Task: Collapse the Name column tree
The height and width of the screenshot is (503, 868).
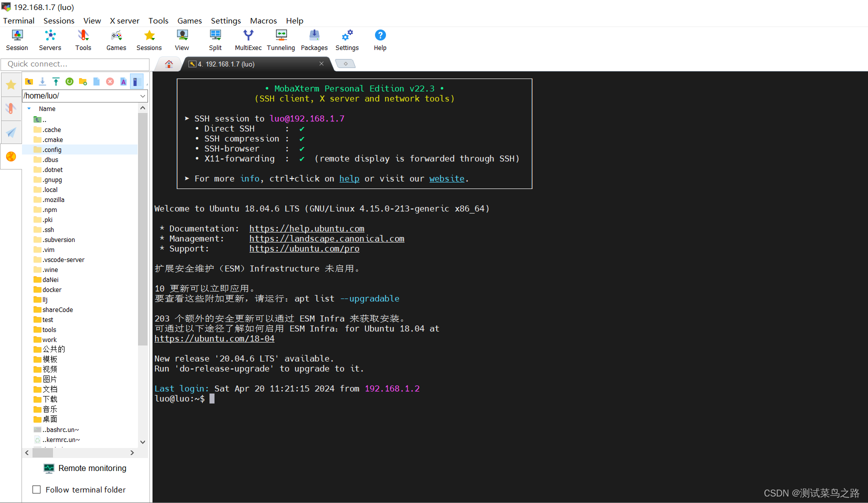Action: [x=28, y=108]
